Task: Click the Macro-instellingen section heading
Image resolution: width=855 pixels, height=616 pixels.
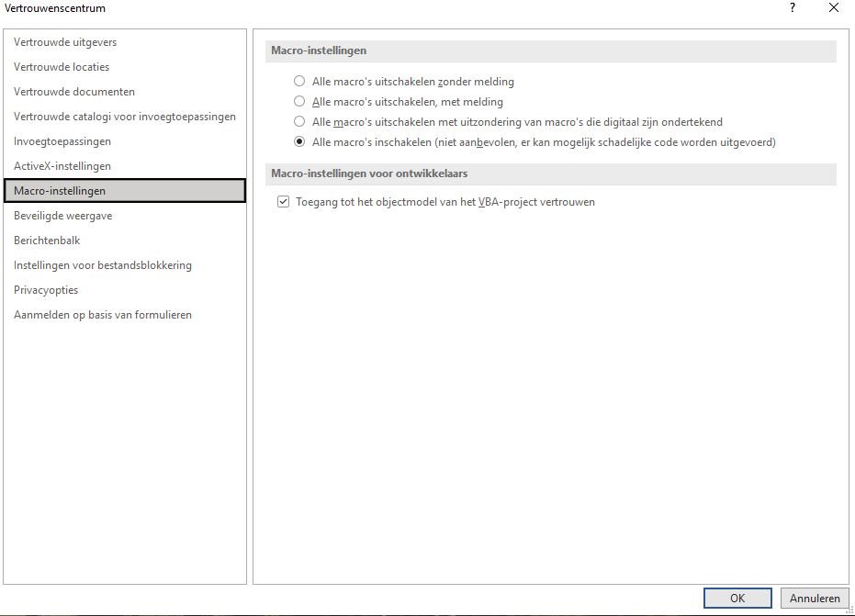Action: [x=319, y=50]
